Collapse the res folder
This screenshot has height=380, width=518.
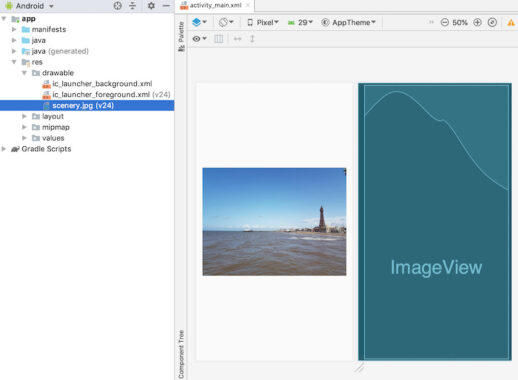pyautogui.click(x=14, y=62)
